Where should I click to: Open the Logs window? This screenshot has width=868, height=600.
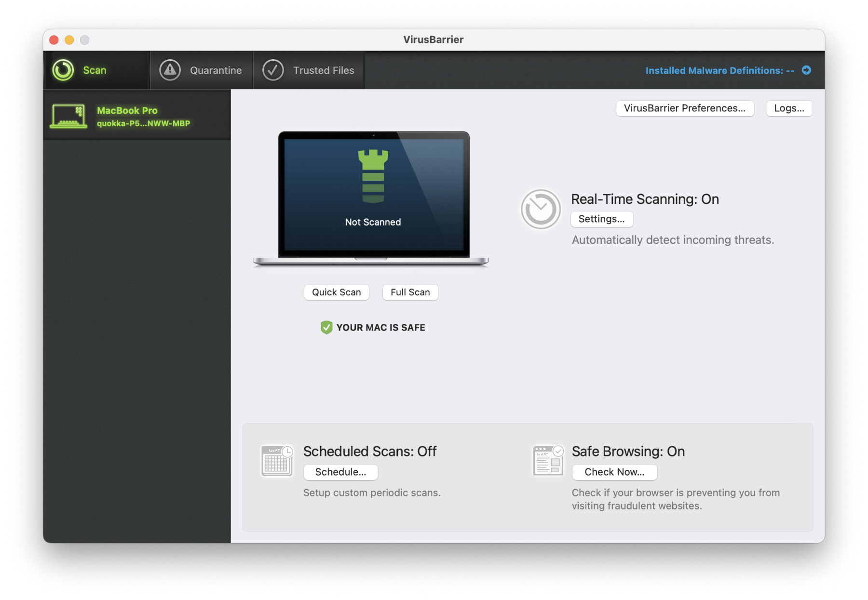click(789, 108)
